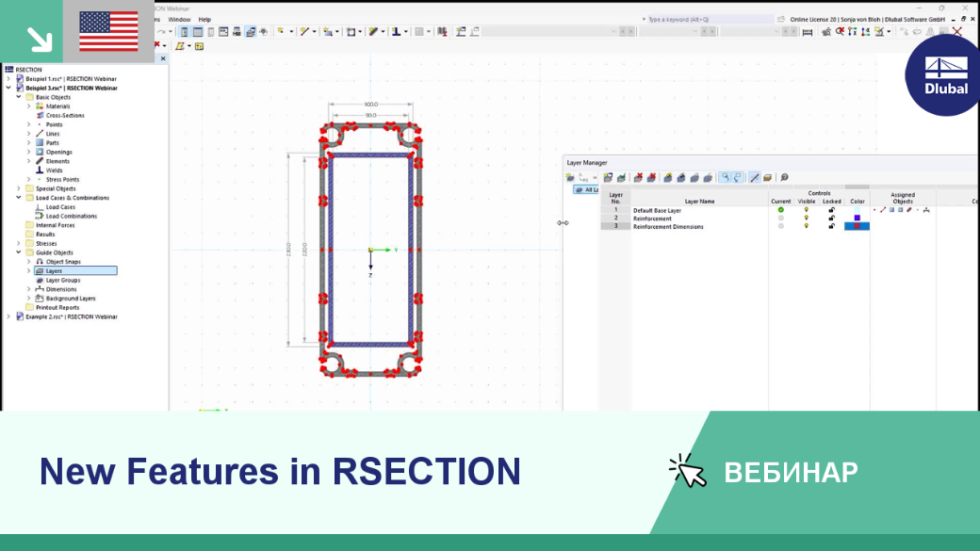
Task: Select Internal Forces in navigator
Action: [x=55, y=225]
